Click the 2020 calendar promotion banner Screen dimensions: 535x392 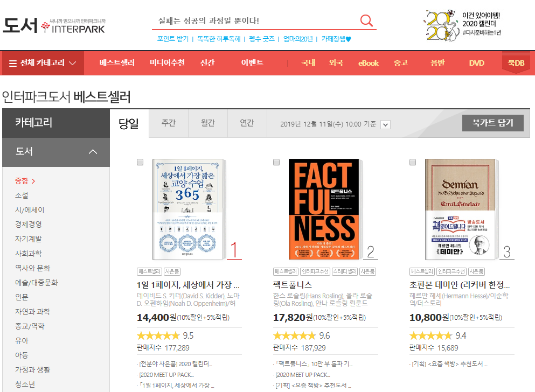point(463,25)
